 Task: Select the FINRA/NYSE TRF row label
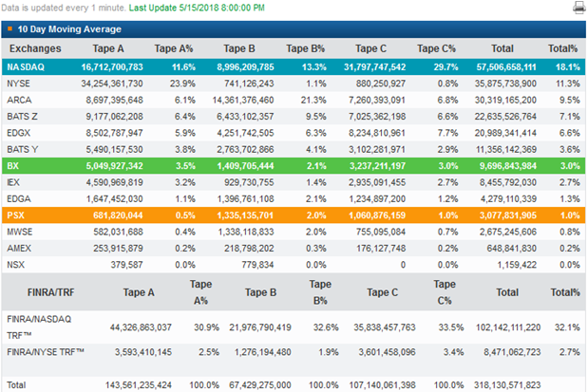tap(46, 352)
